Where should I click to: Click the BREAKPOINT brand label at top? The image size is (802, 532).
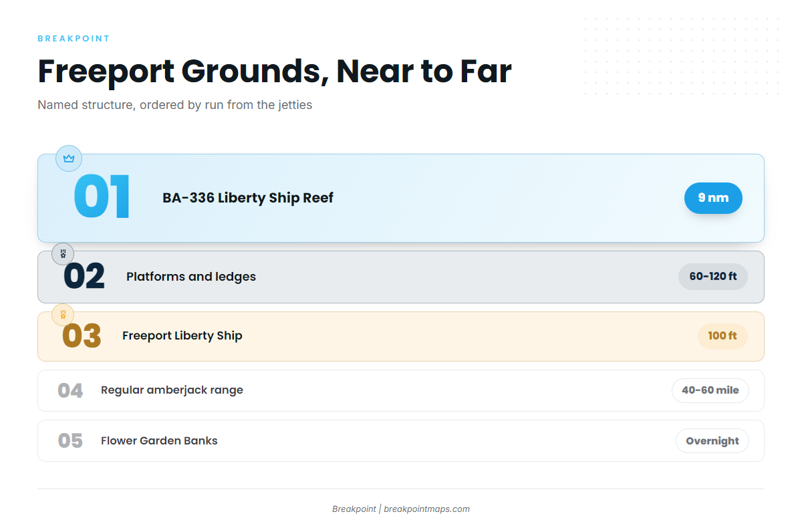point(74,39)
